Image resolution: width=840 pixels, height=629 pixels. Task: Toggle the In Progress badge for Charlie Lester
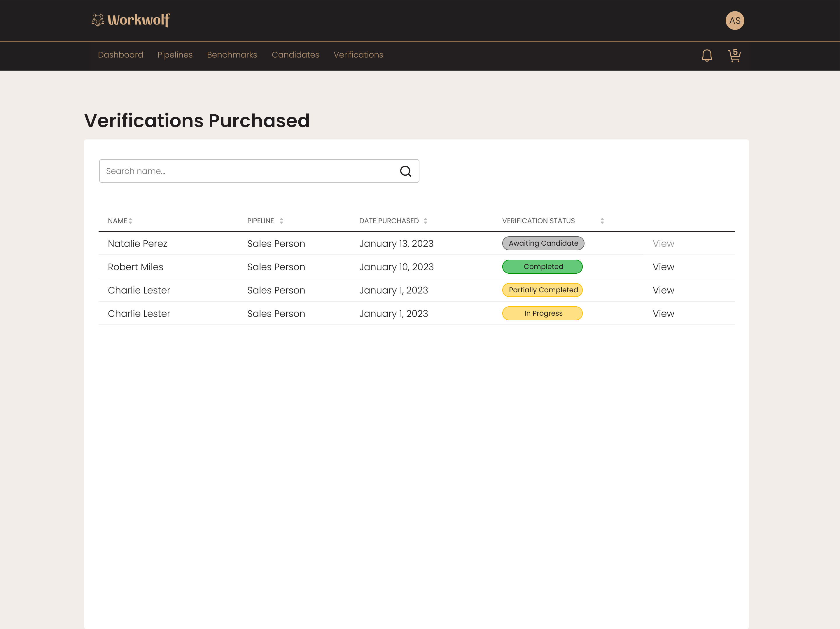(x=542, y=313)
